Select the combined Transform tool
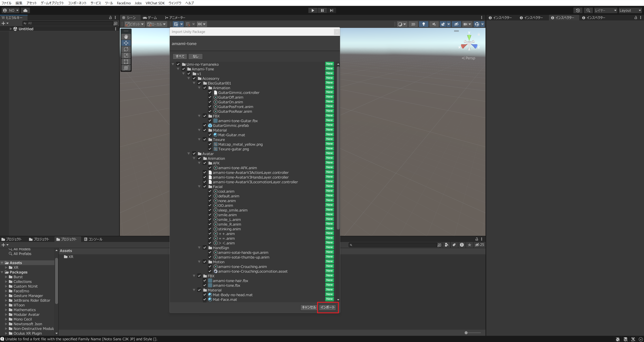644x342 pixels. point(126,68)
